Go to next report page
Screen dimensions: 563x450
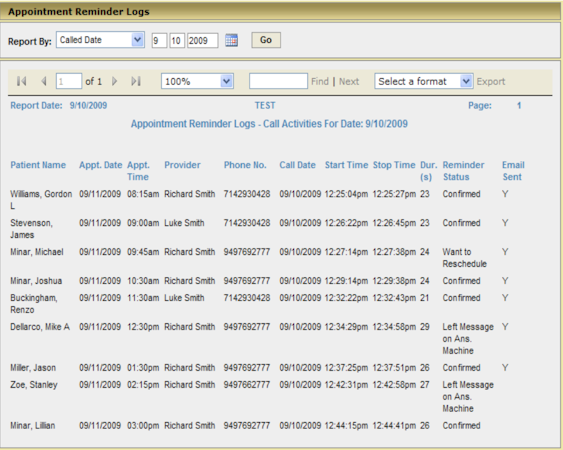114,81
